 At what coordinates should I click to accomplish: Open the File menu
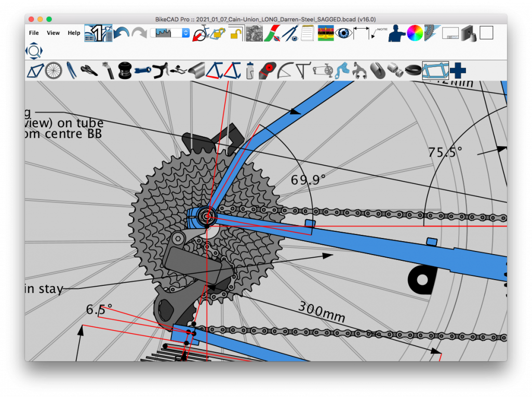(34, 33)
